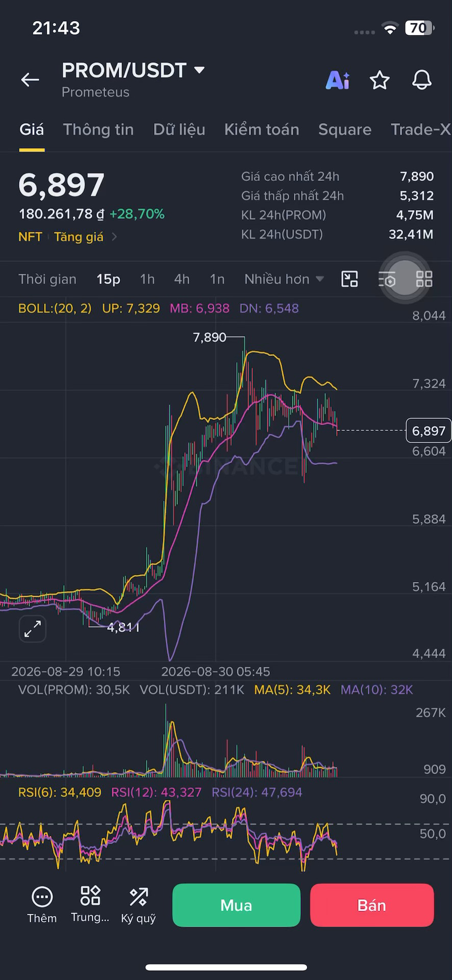This screenshot has width=452, height=980.
Task: Tap the red Bán button
Action: (372, 905)
